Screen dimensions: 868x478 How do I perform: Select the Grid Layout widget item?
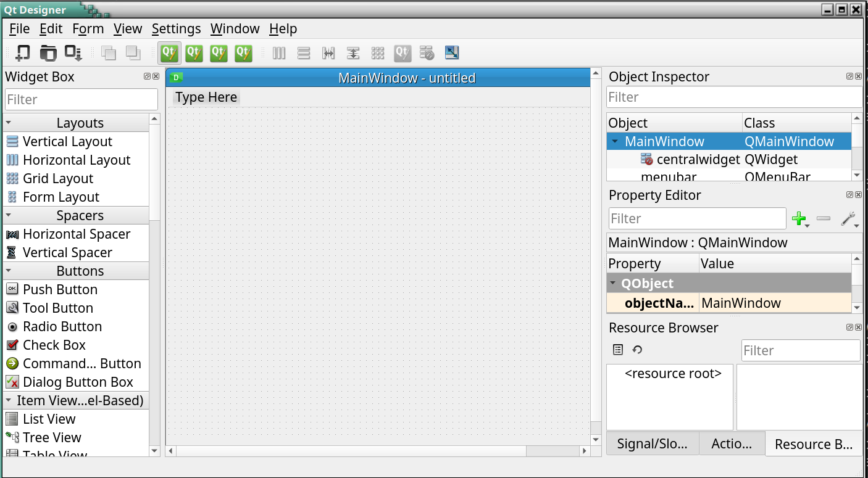[x=76, y=178]
